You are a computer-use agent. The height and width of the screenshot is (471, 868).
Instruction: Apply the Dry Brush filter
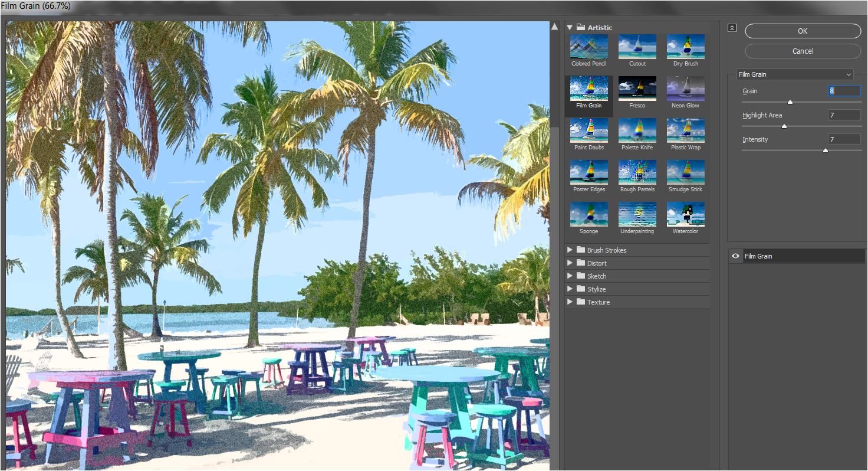click(685, 47)
